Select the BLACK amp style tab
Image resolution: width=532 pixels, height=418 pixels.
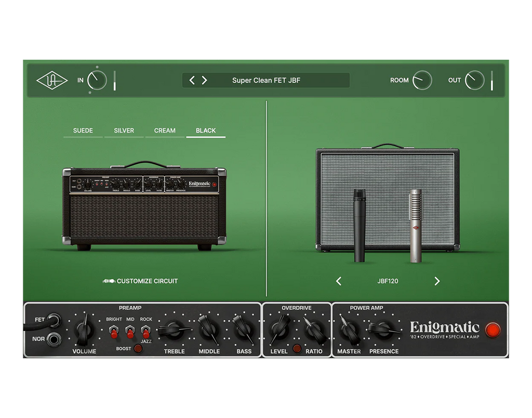206,130
